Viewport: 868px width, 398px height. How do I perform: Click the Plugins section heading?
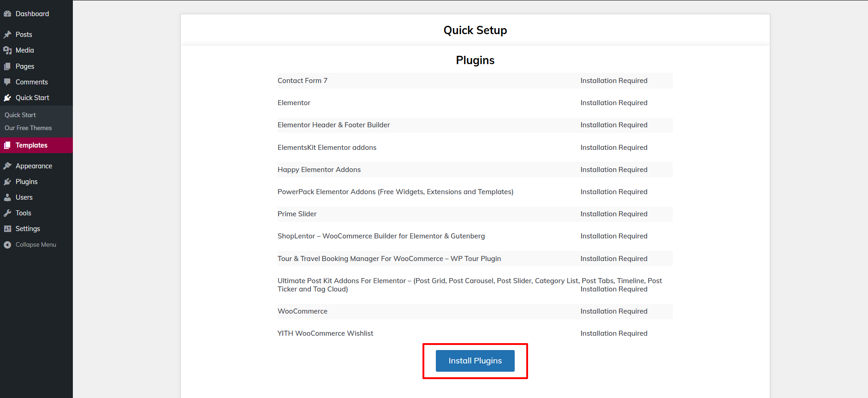click(475, 60)
